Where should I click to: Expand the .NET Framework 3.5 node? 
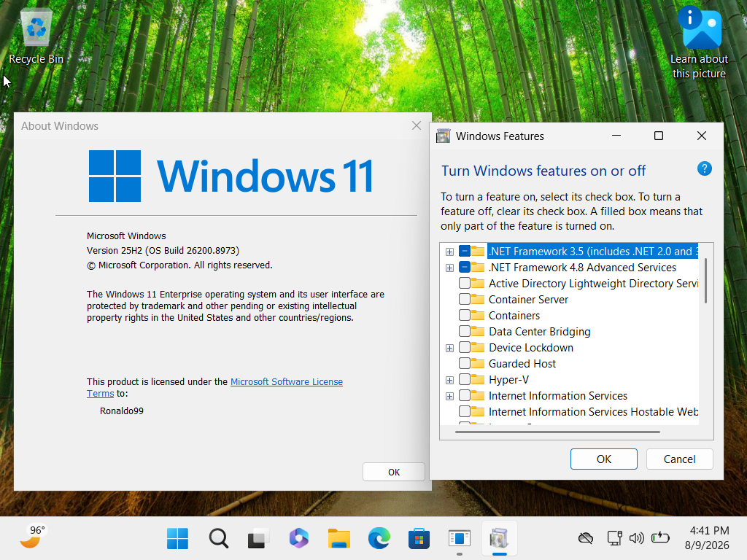(x=449, y=252)
